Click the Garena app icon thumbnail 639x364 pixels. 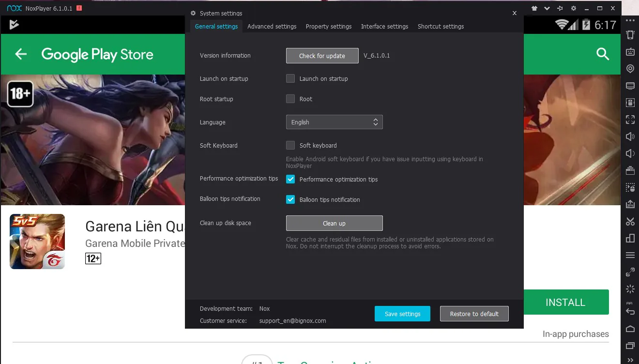[37, 242]
